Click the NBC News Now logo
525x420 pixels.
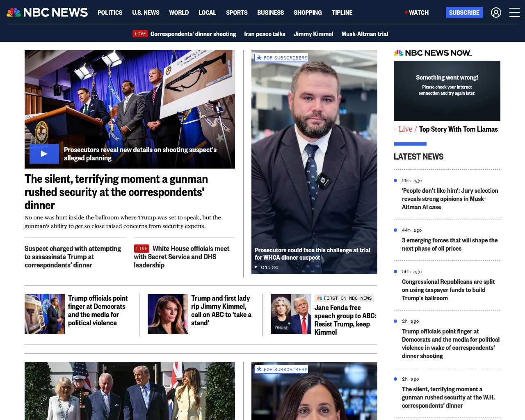pyautogui.click(x=433, y=53)
